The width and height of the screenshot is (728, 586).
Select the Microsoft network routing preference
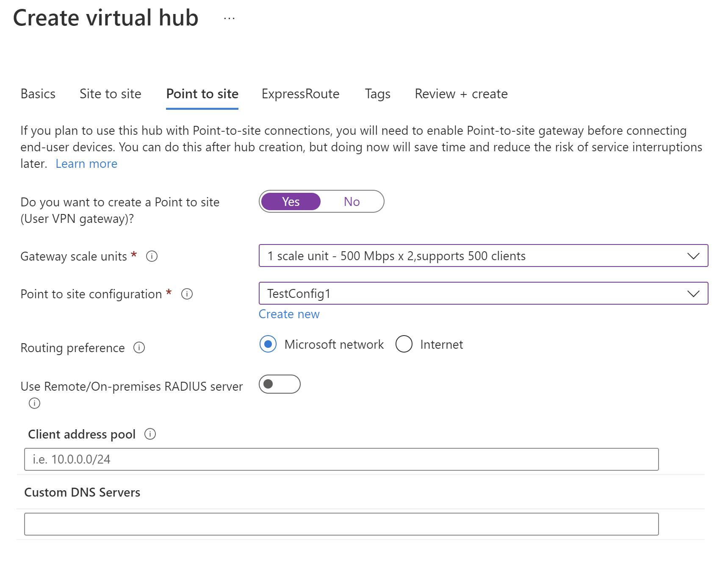268,344
